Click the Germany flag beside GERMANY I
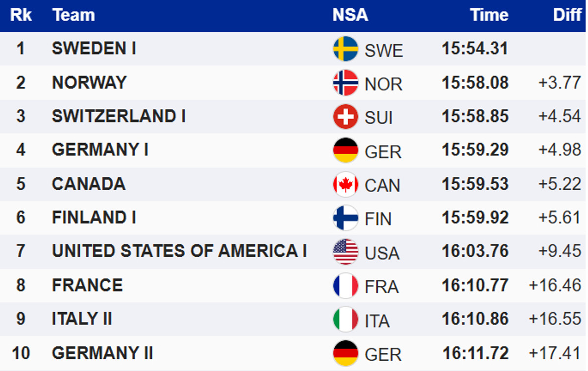The width and height of the screenshot is (588, 371). (x=345, y=150)
